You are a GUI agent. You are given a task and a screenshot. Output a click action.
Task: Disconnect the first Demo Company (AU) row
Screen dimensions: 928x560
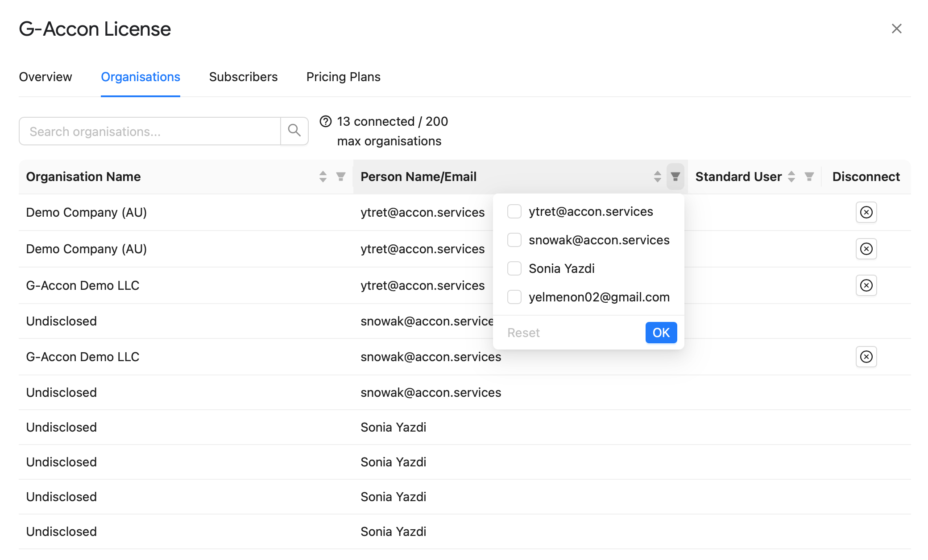[866, 212]
